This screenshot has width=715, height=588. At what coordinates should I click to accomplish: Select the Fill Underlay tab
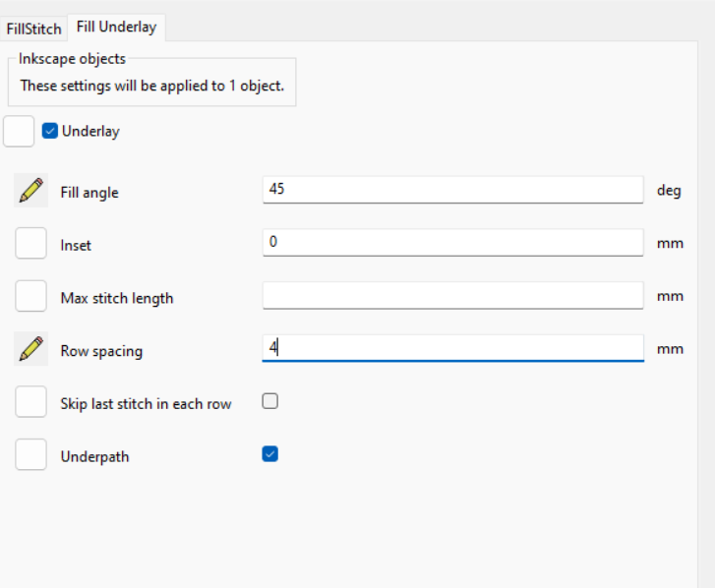[116, 27]
